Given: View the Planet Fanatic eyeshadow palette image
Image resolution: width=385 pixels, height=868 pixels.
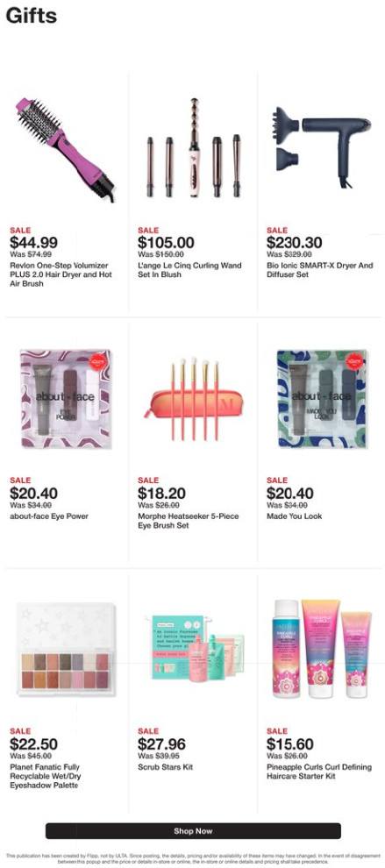Looking at the screenshot, I should pos(66,650).
